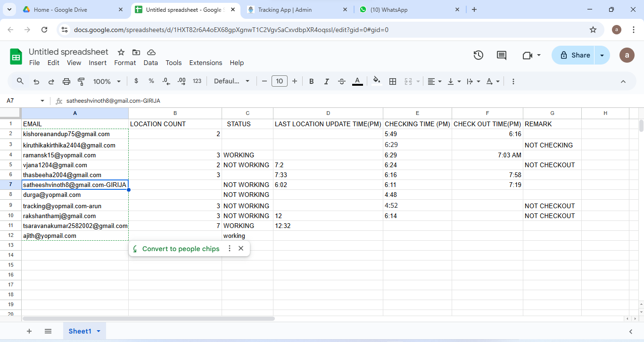Open the Extensions menu
Screen dimensions: 644x342
tap(206, 63)
